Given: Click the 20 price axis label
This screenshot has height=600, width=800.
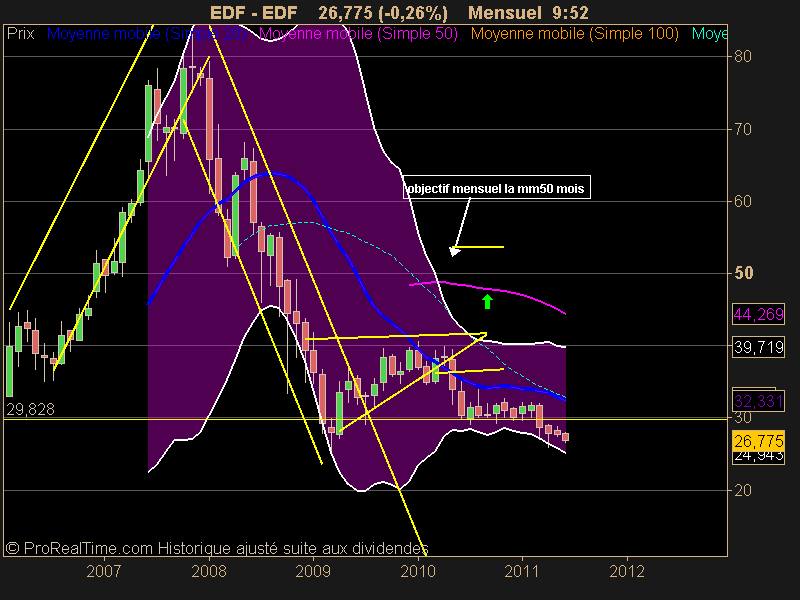Looking at the screenshot, I should [x=743, y=490].
